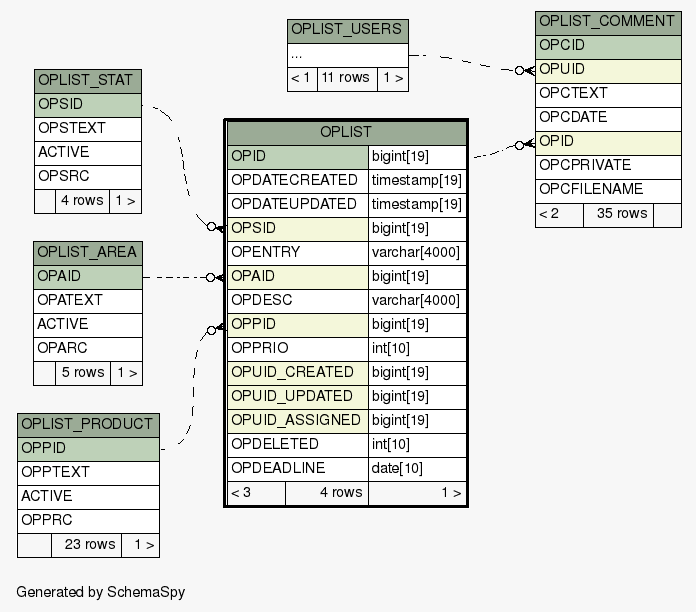Click the ellipsis row in OPLIST_USERS

(347, 54)
